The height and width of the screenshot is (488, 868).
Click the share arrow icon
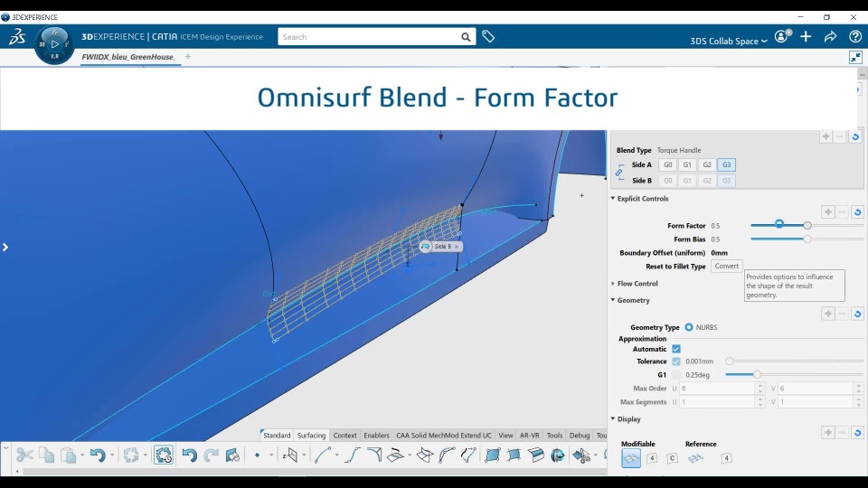tap(830, 36)
